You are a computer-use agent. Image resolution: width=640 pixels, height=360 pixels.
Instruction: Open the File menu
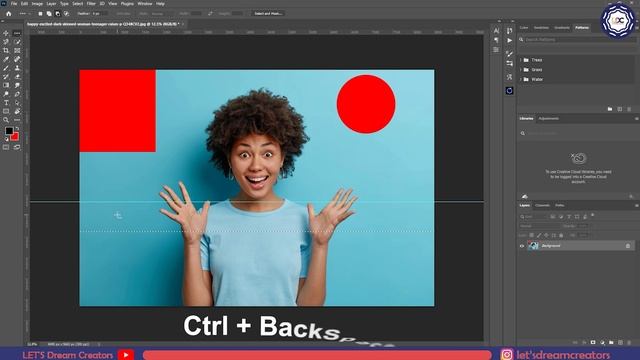tap(14, 4)
